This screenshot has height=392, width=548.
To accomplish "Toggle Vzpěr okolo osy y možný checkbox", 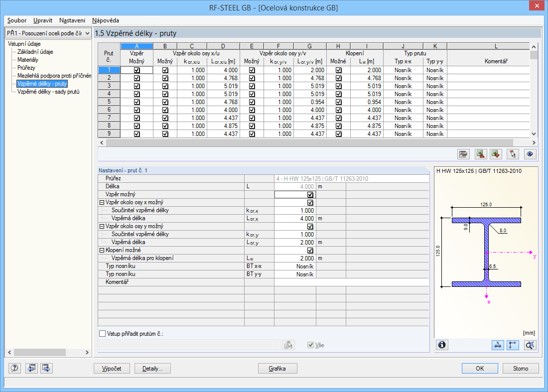I will coord(310,227).
